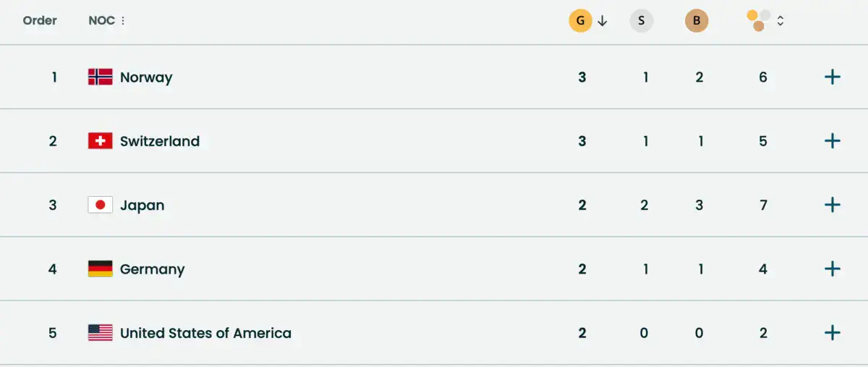Toggle gold sort direction arrow

pyautogui.click(x=603, y=21)
